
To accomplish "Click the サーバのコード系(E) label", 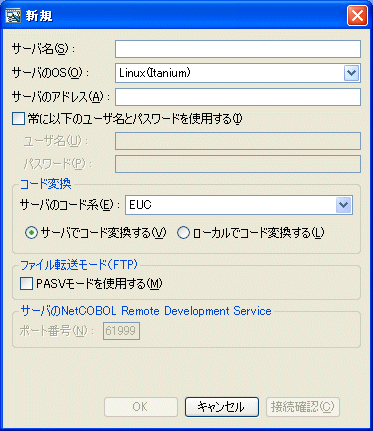I will (x=70, y=205).
